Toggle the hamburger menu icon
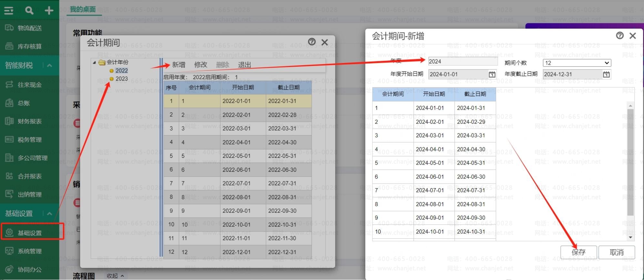The width and height of the screenshot is (644, 280). click(x=9, y=11)
